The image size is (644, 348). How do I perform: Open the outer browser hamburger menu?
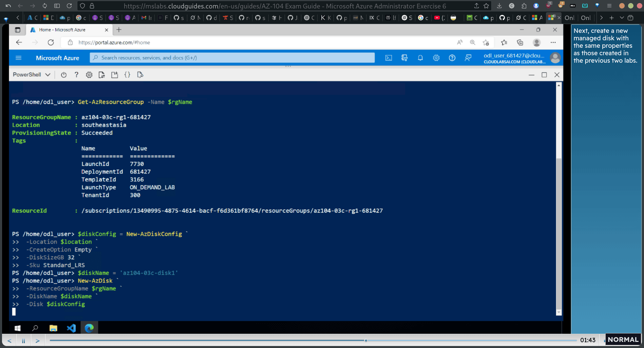coord(609,6)
